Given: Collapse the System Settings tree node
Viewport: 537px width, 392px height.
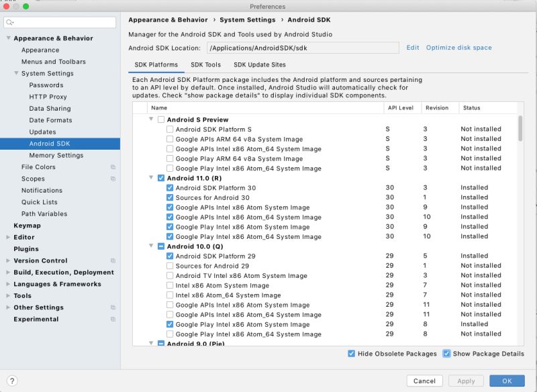Looking at the screenshot, I should pyautogui.click(x=16, y=73).
